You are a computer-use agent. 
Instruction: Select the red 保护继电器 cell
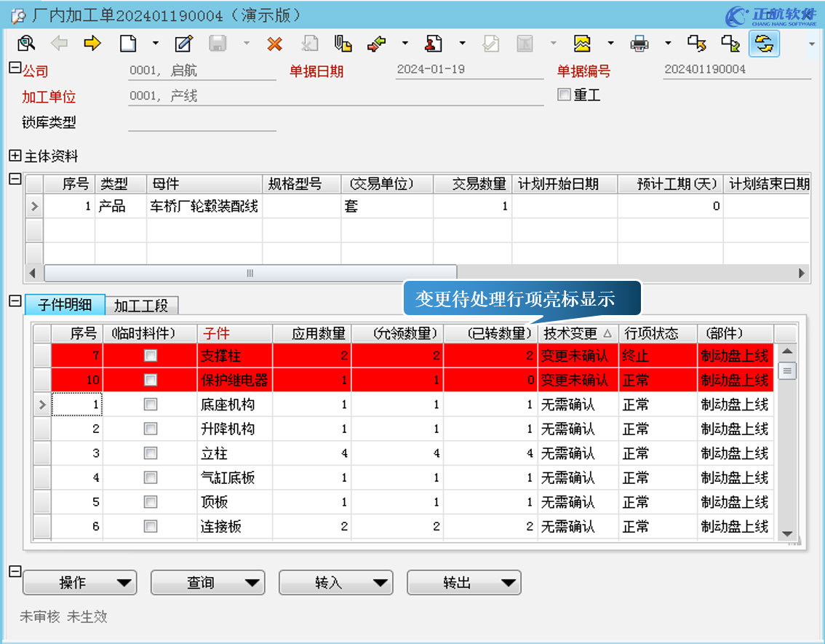coord(235,380)
